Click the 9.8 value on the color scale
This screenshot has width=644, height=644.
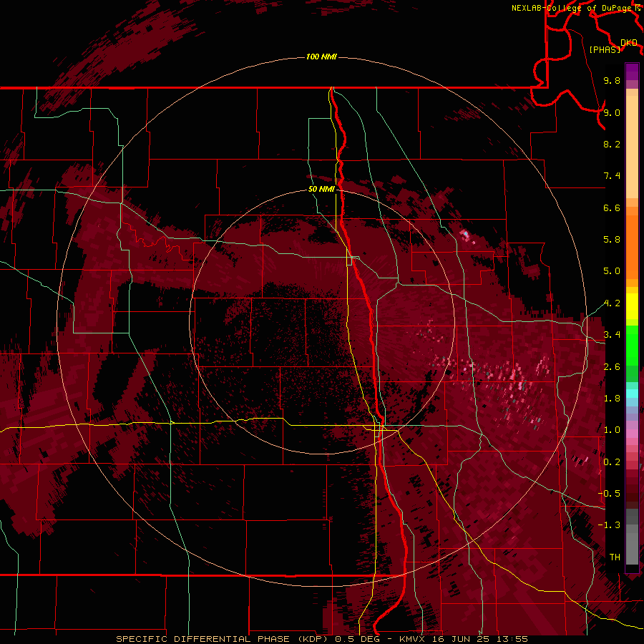612,80
